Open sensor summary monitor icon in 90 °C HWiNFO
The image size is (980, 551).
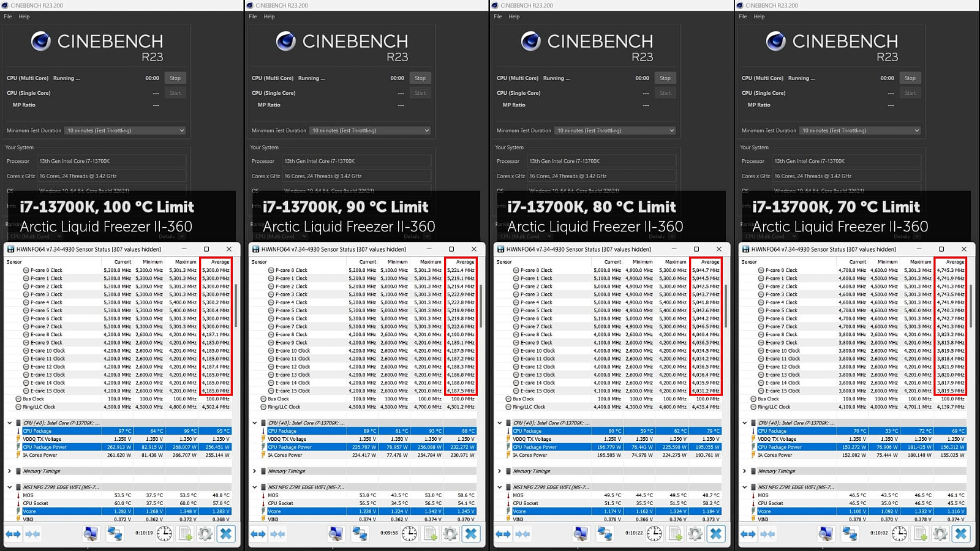[336, 534]
